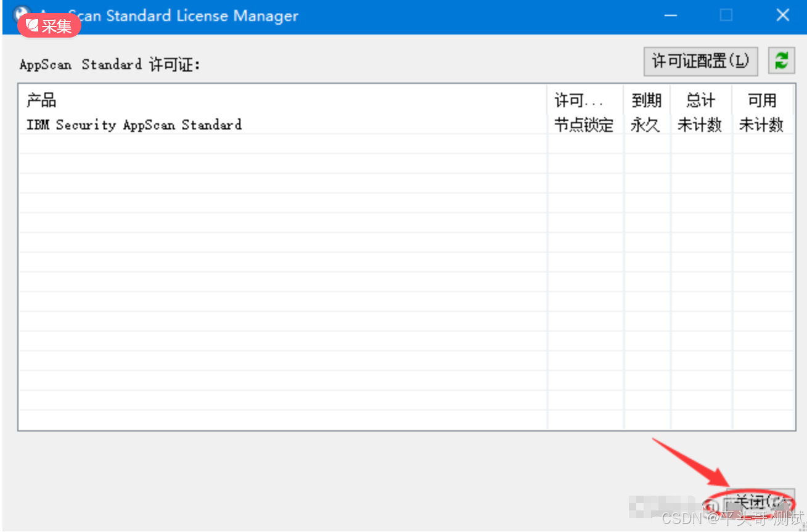The height and width of the screenshot is (532, 807).
Task: Select the 节点锁定 license type cell
Action: 584,125
